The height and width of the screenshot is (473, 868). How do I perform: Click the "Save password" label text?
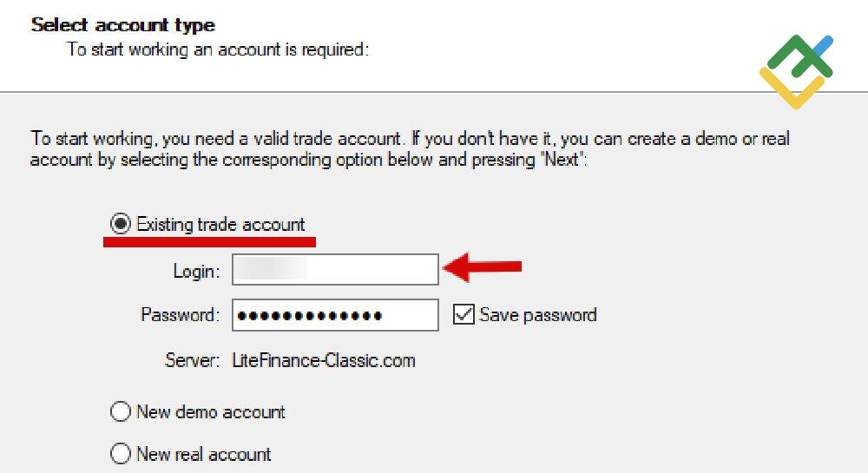pos(537,315)
